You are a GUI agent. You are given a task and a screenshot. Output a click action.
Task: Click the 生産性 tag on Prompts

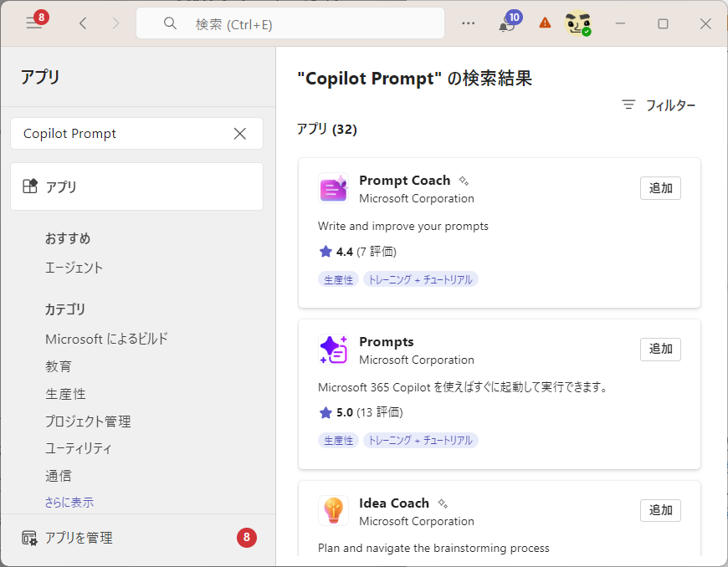(338, 441)
